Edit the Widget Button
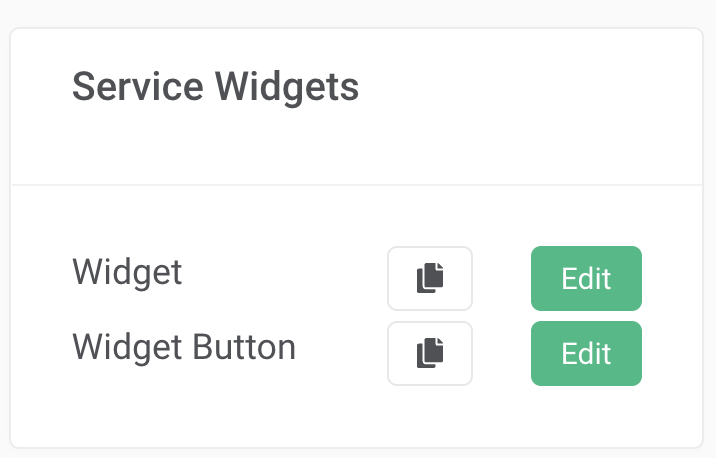The height and width of the screenshot is (458, 716). (x=586, y=353)
